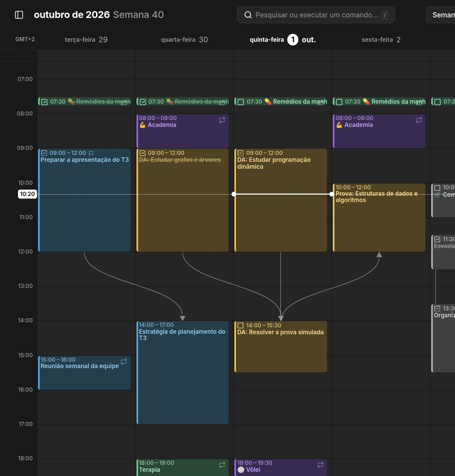Screen dimensions: 455x476
Task: Focus the Pesquisar ou executar um comando field
Action: click(x=316, y=15)
